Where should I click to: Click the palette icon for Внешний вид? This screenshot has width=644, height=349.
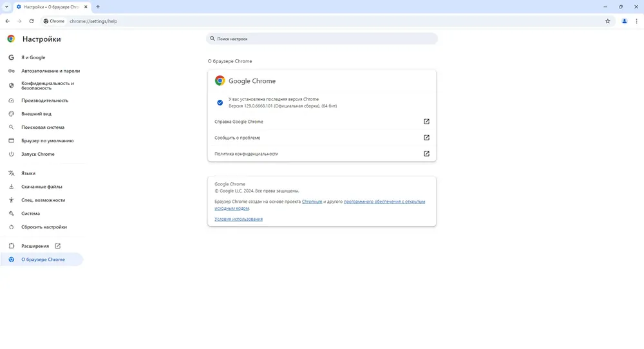pyautogui.click(x=11, y=114)
